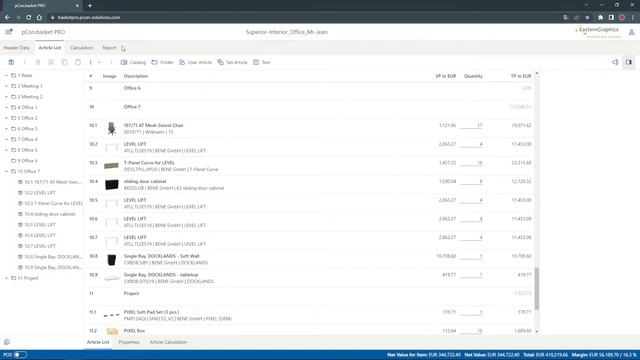Toggle the right side panel icon
Screen dimensions: 640x360
coord(629,62)
